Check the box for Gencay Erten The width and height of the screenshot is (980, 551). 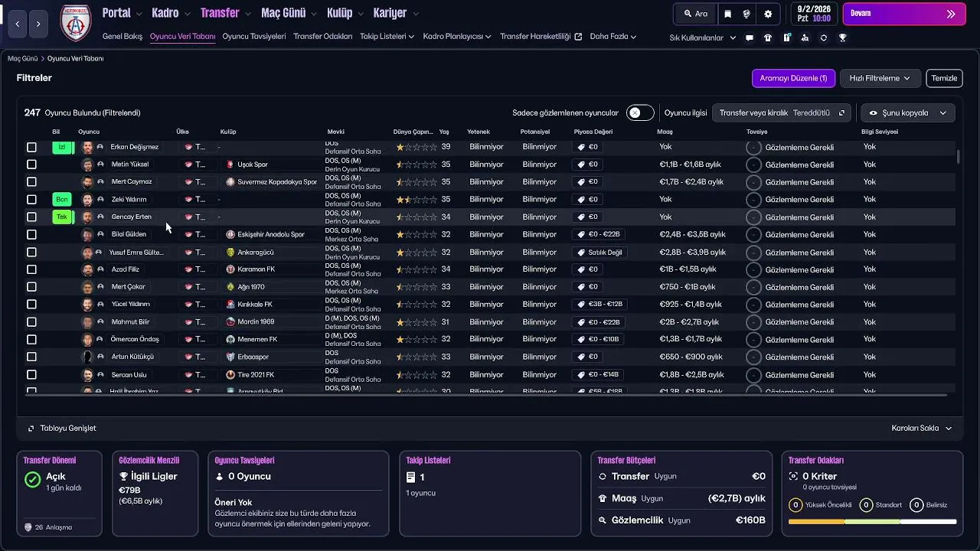tap(31, 217)
